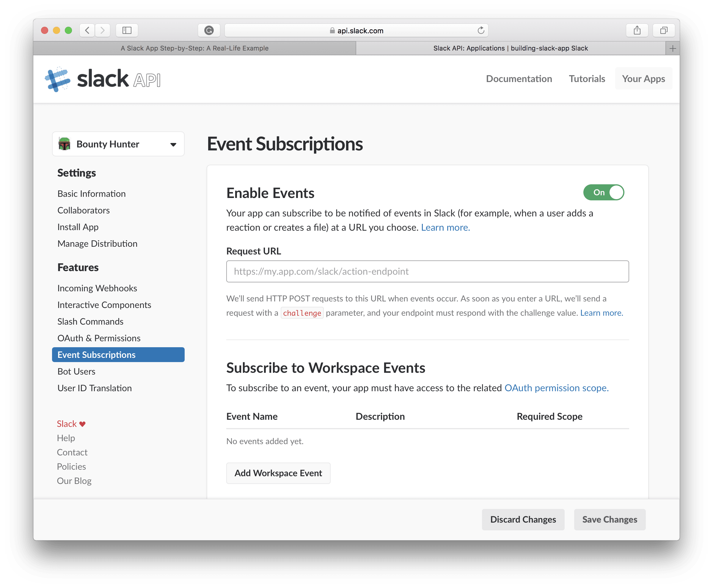
Task: Select Slash Commands in the sidebar
Action: tap(90, 321)
